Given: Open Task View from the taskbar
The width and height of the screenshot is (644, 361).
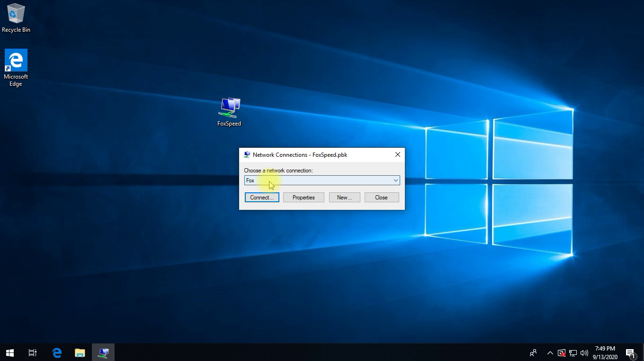Looking at the screenshot, I should 33,352.
